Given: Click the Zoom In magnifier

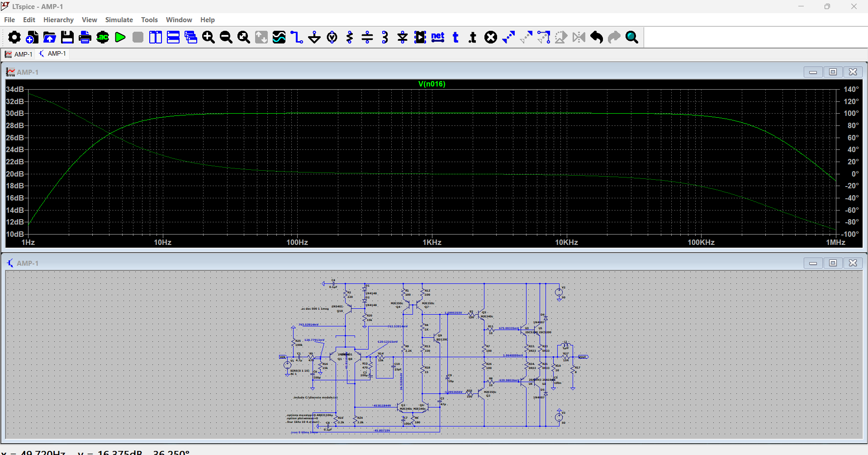Looking at the screenshot, I should coord(209,37).
